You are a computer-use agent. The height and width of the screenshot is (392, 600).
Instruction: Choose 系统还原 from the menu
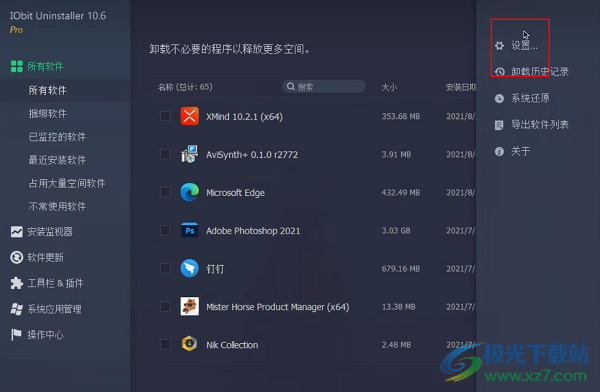click(x=530, y=98)
